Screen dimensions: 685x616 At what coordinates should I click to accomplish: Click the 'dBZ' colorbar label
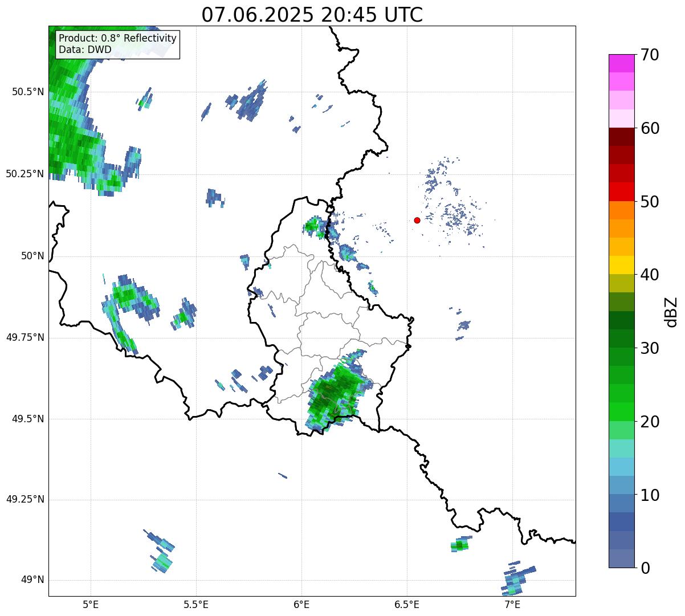(x=671, y=311)
